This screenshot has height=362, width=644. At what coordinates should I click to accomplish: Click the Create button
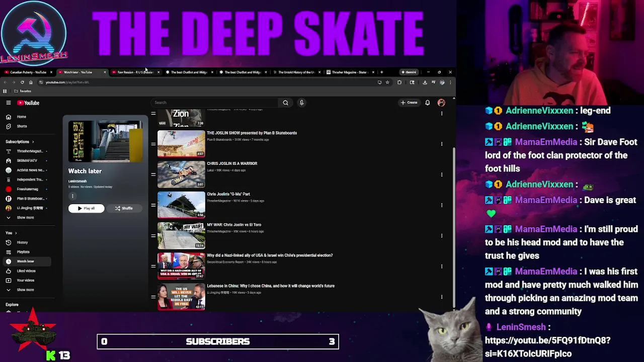(409, 103)
